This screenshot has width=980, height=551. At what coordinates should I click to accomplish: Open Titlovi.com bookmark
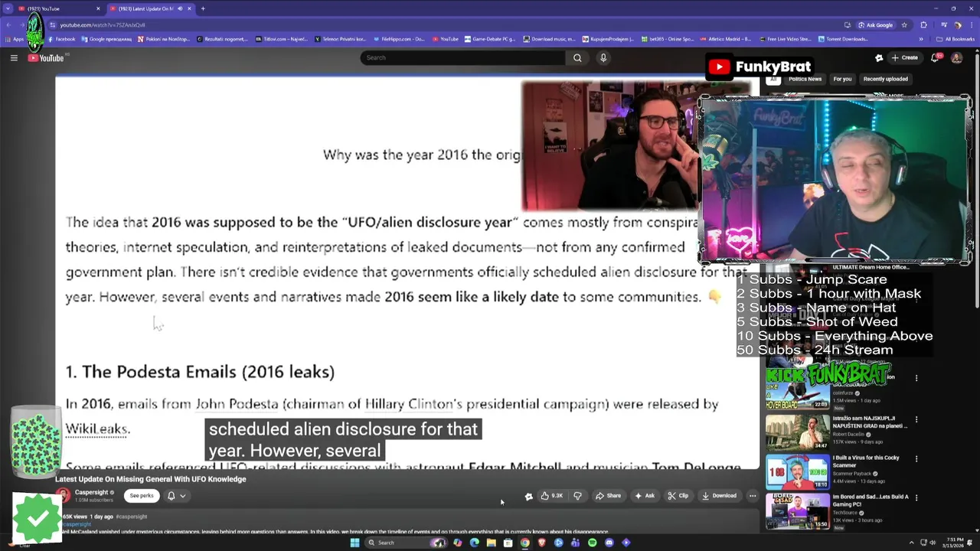[280, 39]
